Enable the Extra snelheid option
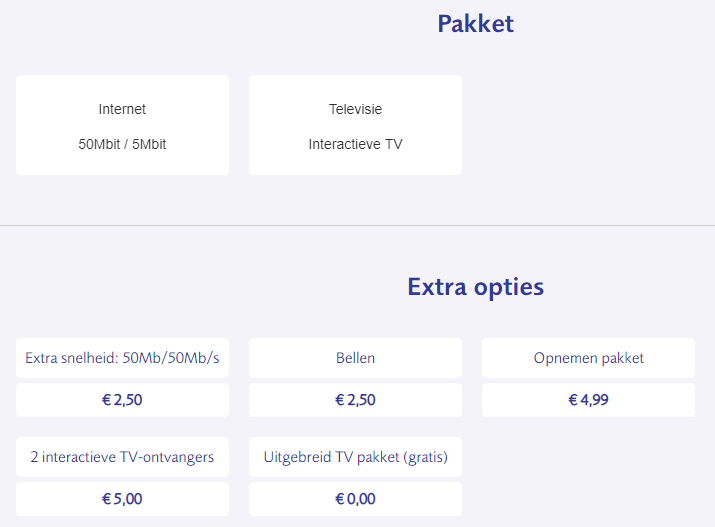The height and width of the screenshot is (527, 715). 122,358
